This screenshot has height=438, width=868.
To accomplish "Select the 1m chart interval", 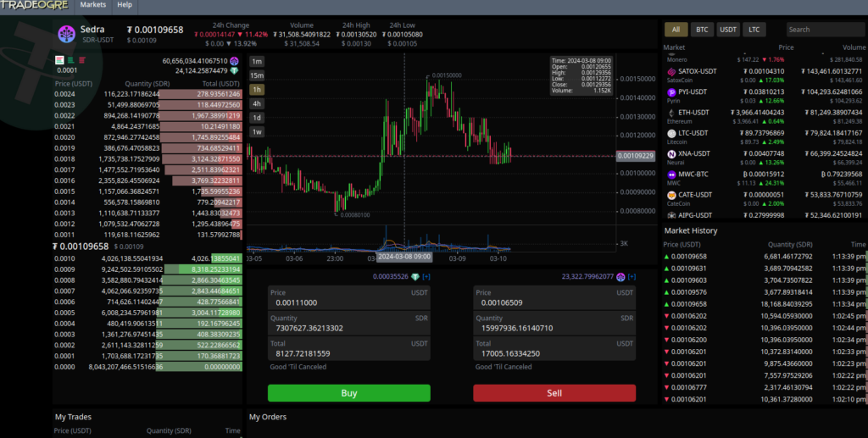I will pos(257,61).
